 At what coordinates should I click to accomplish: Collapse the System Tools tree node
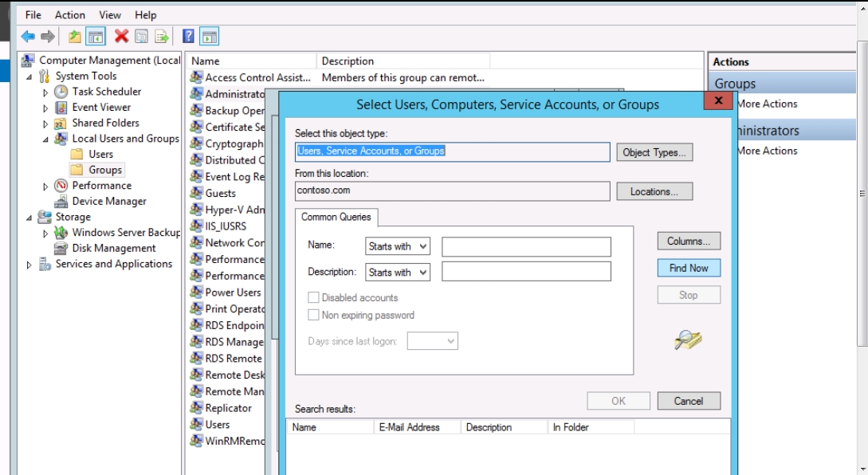click(x=29, y=77)
